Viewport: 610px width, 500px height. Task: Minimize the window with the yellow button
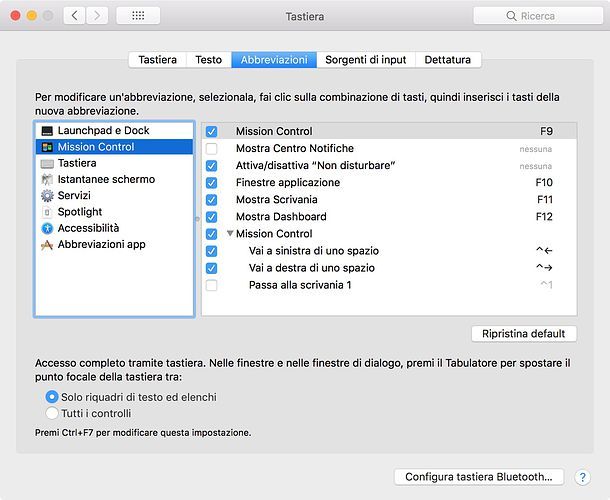(x=32, y=16)
